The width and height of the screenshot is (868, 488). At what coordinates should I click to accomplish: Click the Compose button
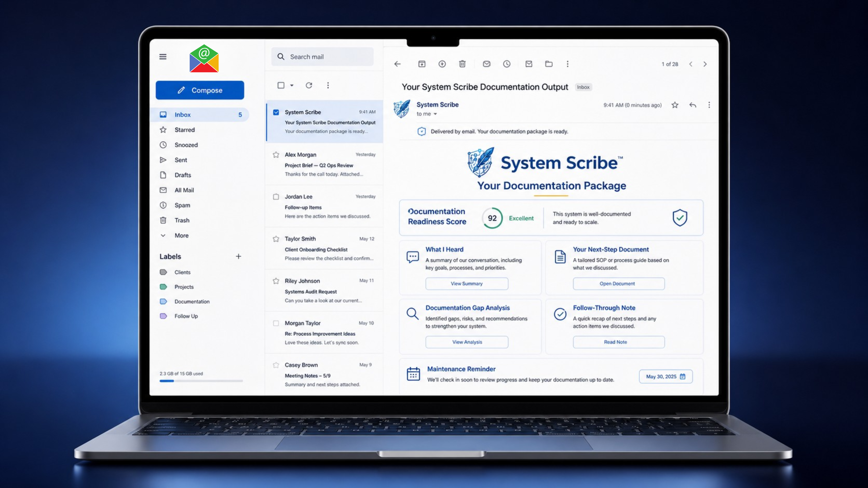tap(200, 90)
